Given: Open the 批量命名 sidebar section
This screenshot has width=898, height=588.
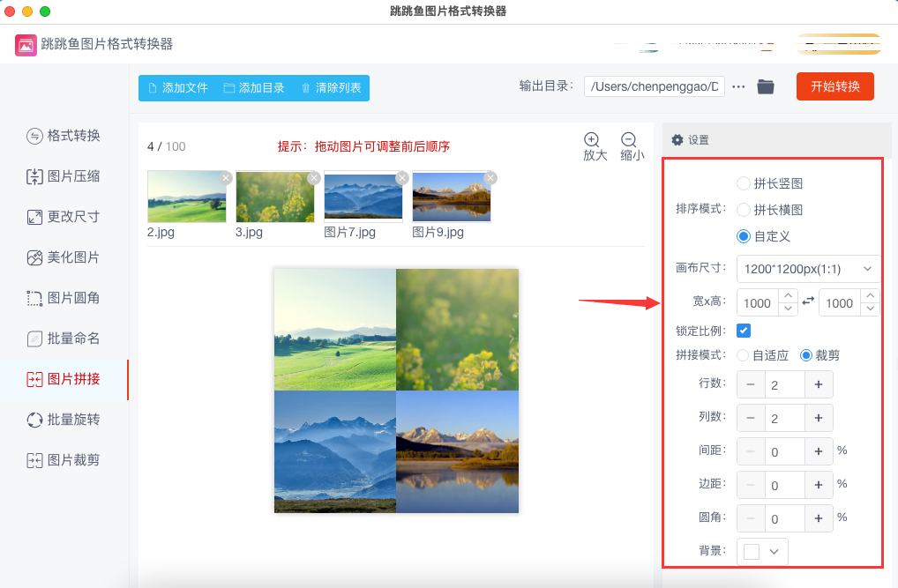Looking at the screenshot, I should 64,339.
